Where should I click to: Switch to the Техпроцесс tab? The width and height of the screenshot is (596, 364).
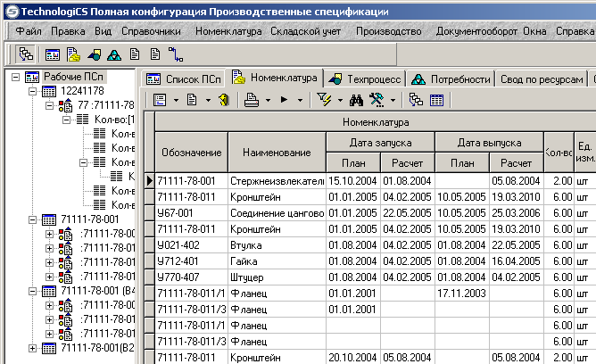(x=365, y=78)
